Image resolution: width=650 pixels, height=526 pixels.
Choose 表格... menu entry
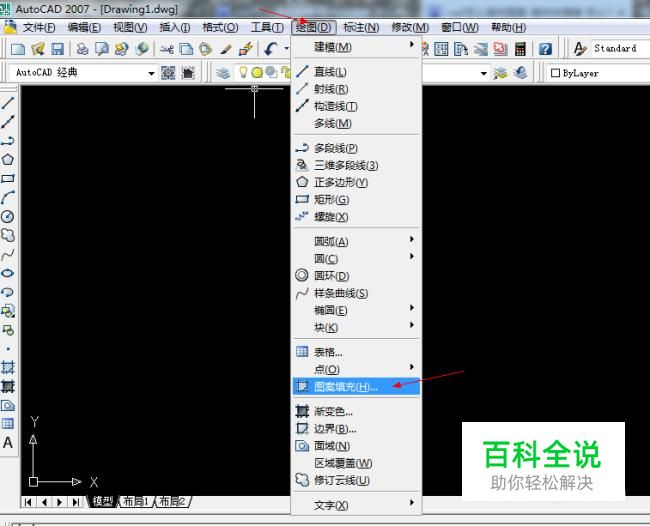pos(355,352)
